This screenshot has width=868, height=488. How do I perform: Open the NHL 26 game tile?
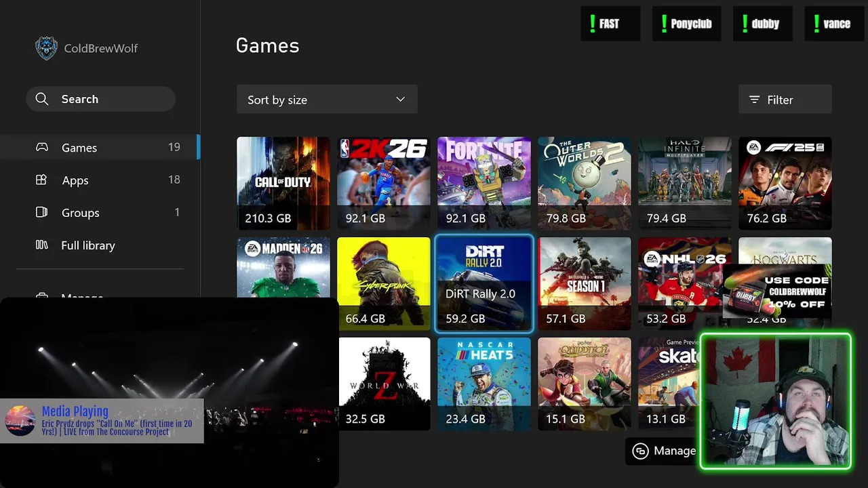(x=681, y=283)
